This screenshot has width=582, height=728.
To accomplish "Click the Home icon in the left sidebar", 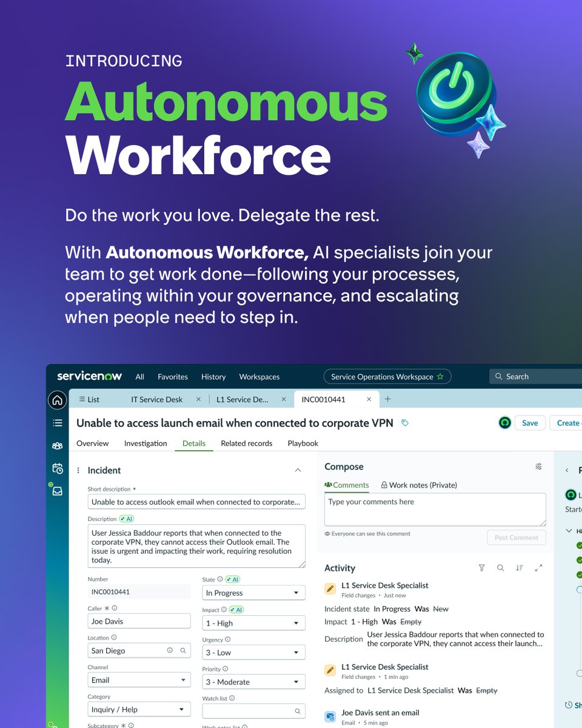I will [x=57, y=400].
